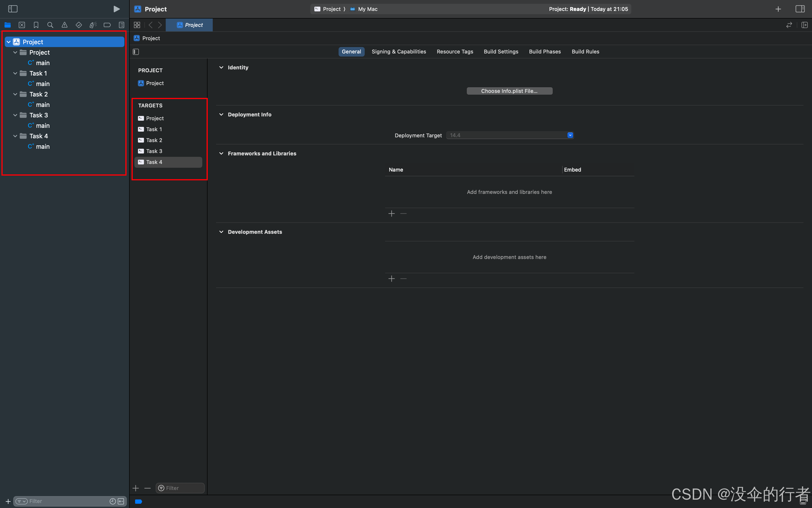Select the Project editor tab
The height and width of the screenshot is (508, 812).
click(189, 25)
